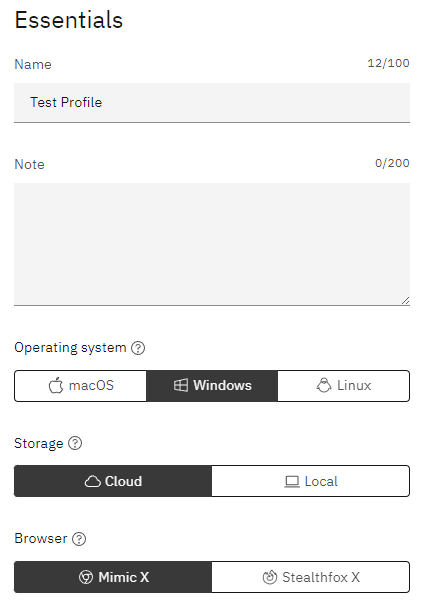The height and width of the screenshot is (615, 429).
Task: Click the cloud icon in Storage
Action: (x=93, y=481)
